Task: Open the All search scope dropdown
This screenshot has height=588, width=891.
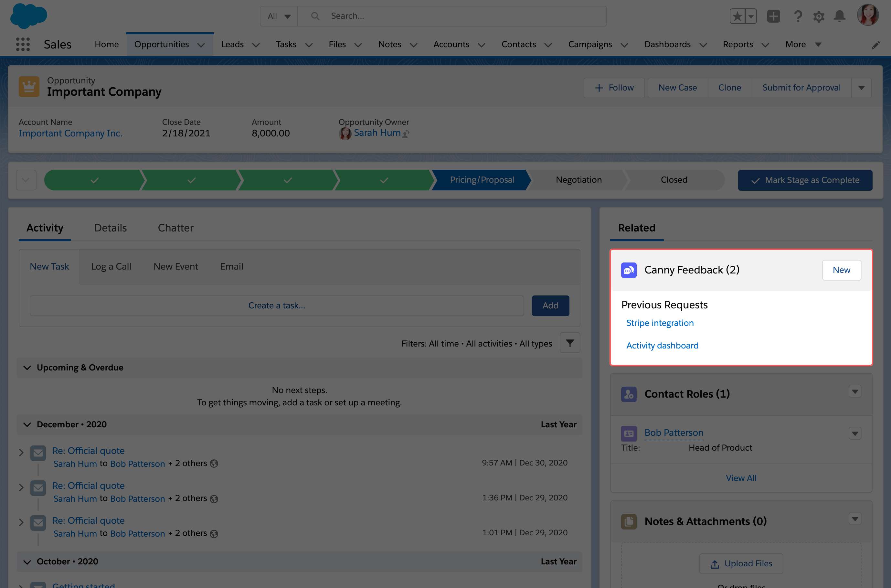Action: click(279, 16)
